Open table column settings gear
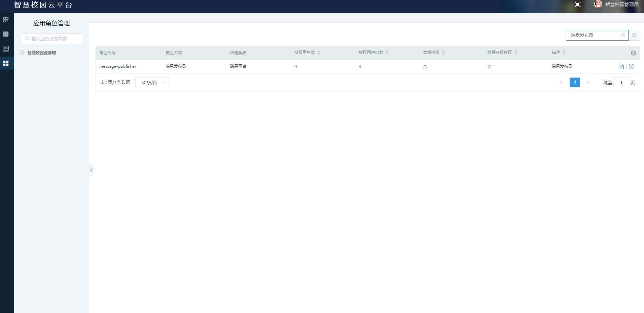This screenshot has width=644, height=313. point(633,53)
